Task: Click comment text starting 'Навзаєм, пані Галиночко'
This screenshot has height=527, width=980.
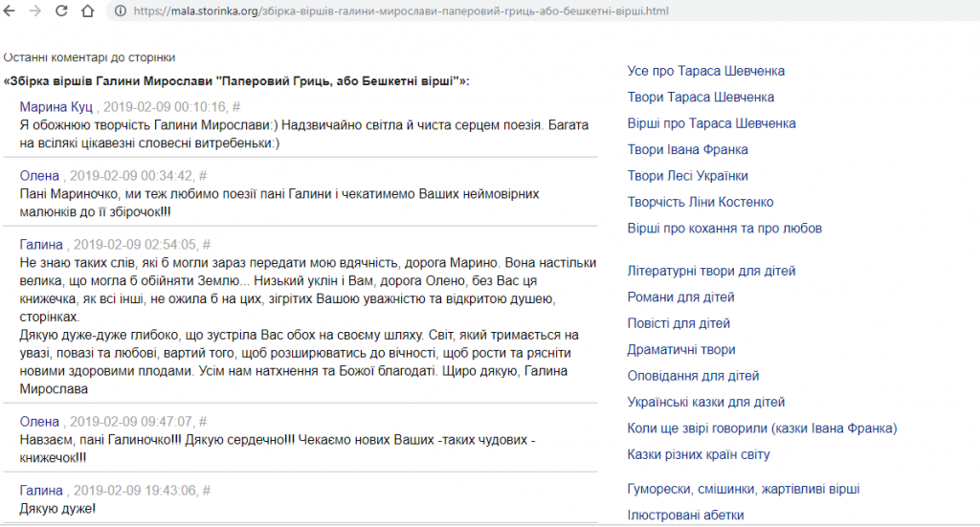Action: (278, 449)
